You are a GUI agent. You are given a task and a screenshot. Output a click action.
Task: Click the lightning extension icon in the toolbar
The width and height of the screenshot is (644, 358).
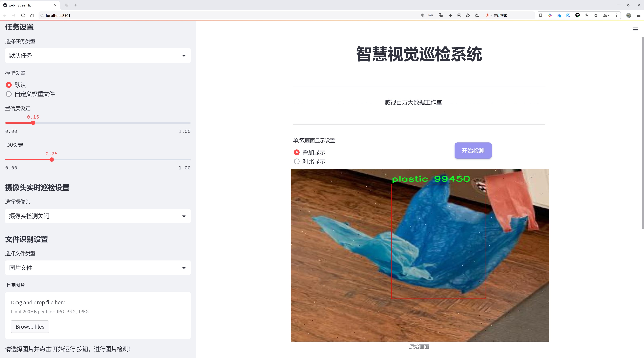pos(450,15)
